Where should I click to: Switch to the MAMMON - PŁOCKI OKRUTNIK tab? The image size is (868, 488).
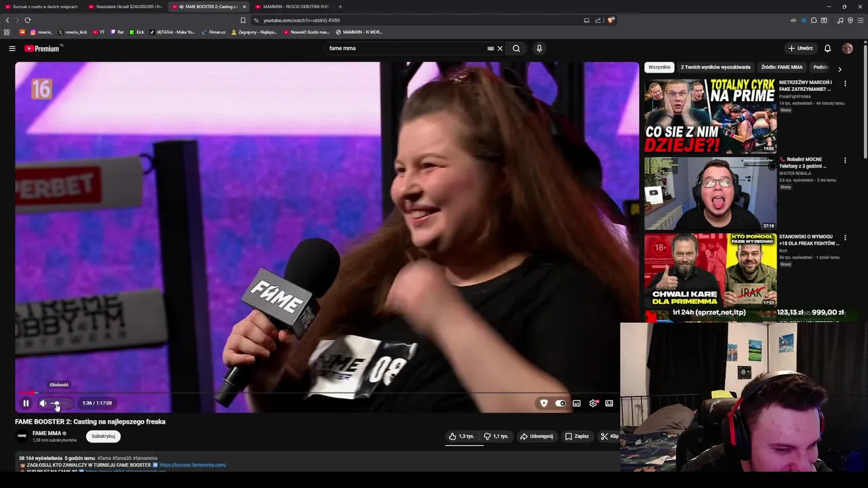293,7
